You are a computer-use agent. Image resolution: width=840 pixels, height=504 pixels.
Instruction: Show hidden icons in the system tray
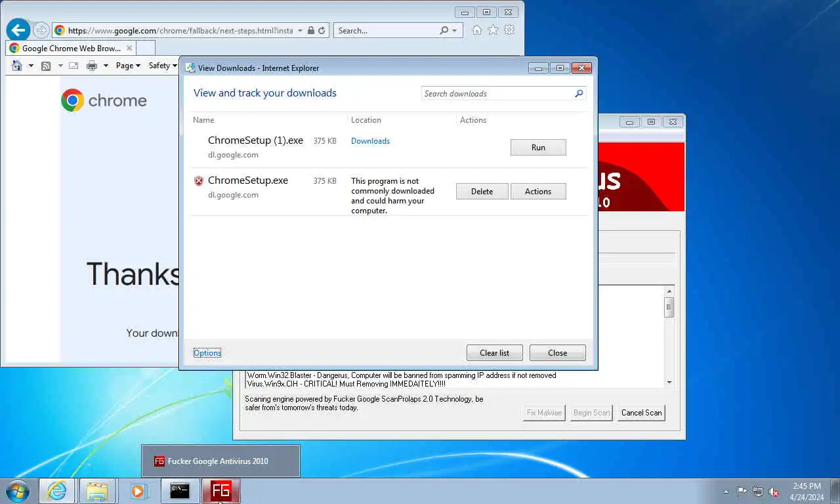[726, 492]
